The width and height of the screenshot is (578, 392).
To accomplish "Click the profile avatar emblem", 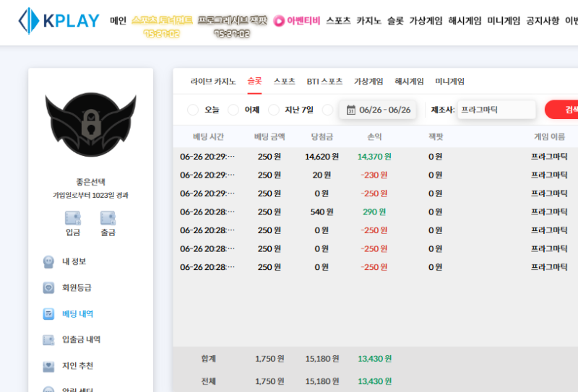I will click(91, 124).
